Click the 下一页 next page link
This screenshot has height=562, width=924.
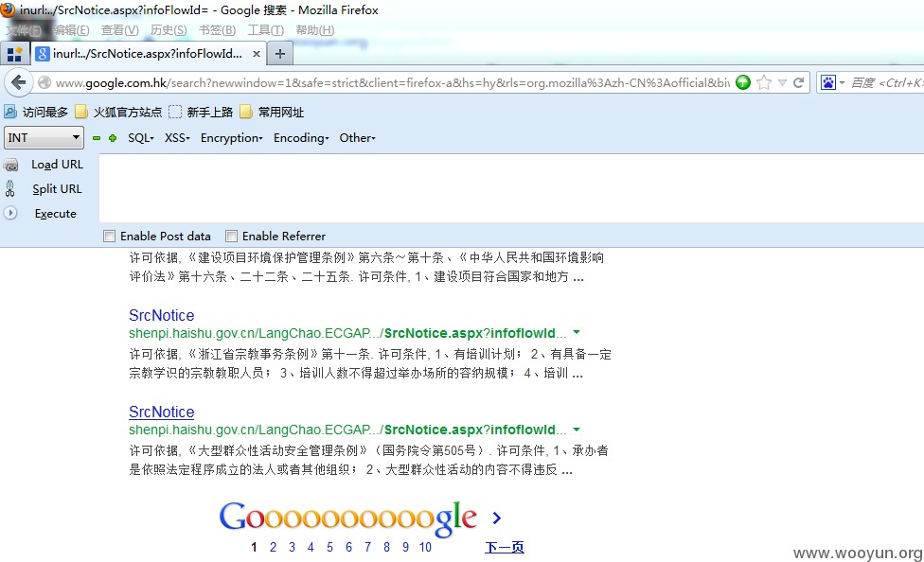coord(505,547)
